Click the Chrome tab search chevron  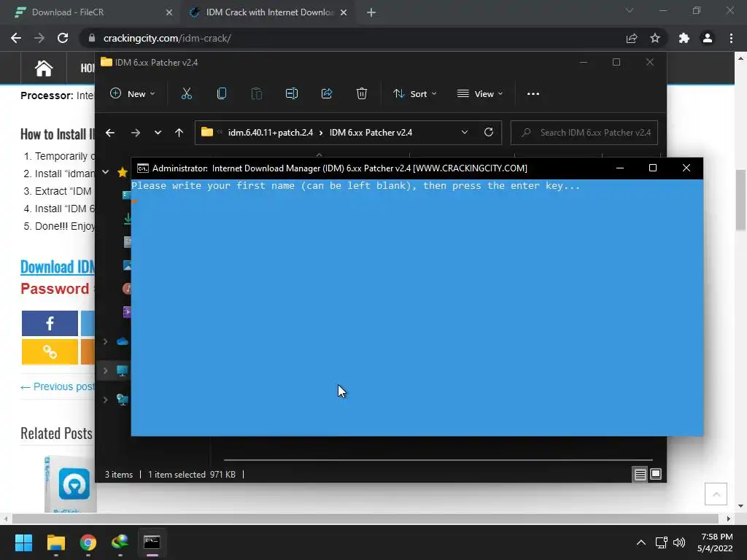(630, 10)
